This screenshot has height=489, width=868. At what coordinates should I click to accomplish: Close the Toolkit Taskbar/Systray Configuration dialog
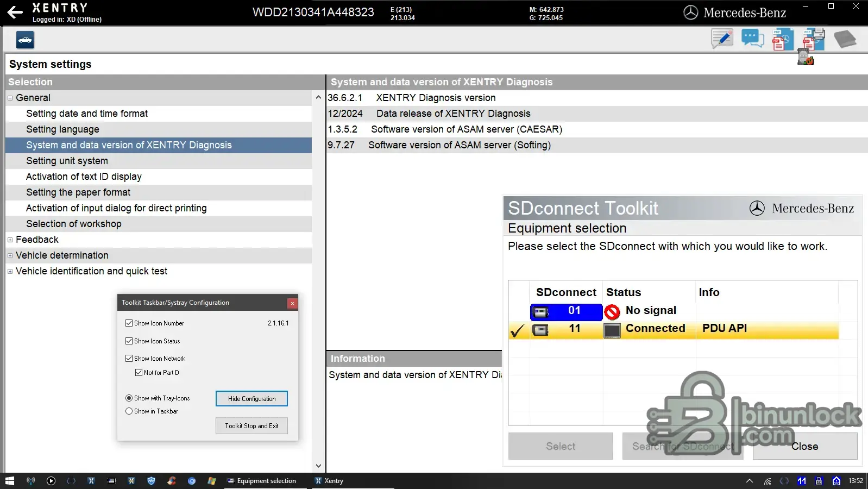[292, 303]
